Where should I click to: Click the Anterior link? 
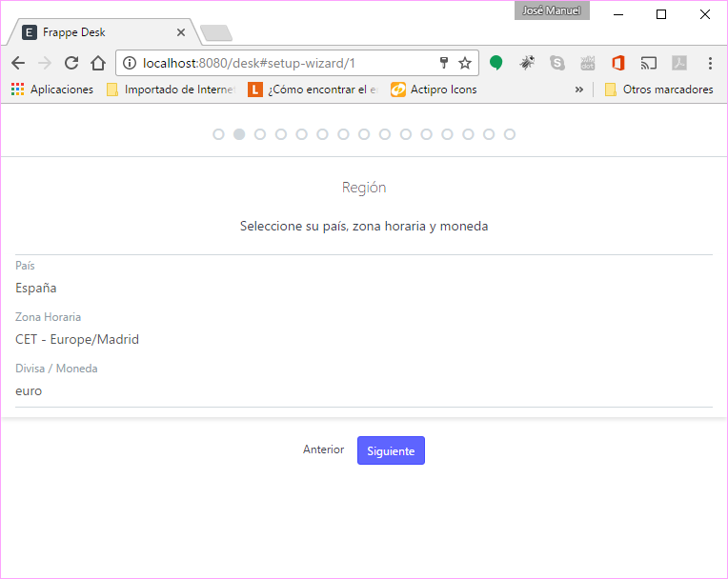click(323, 449)
